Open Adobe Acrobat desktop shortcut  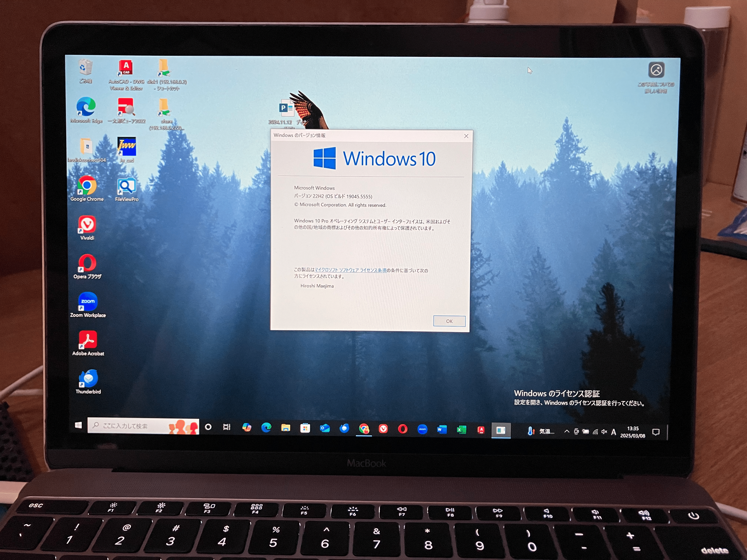click(88, 343)
